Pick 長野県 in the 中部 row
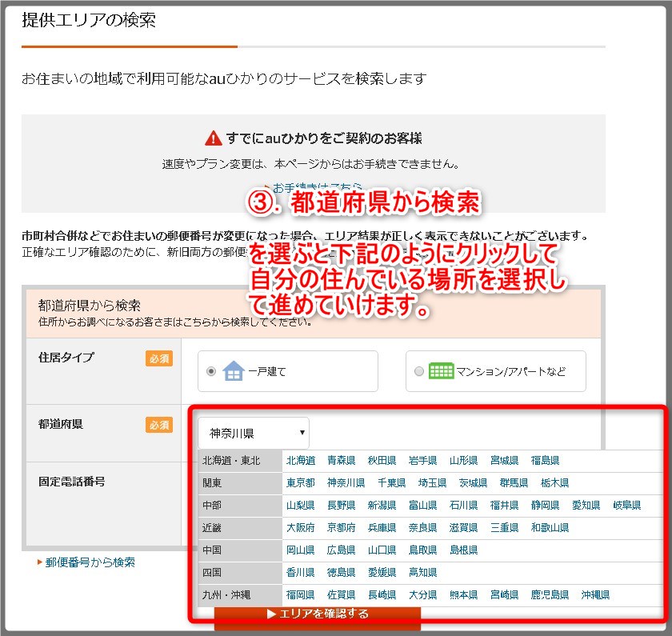 pos(341,505)
